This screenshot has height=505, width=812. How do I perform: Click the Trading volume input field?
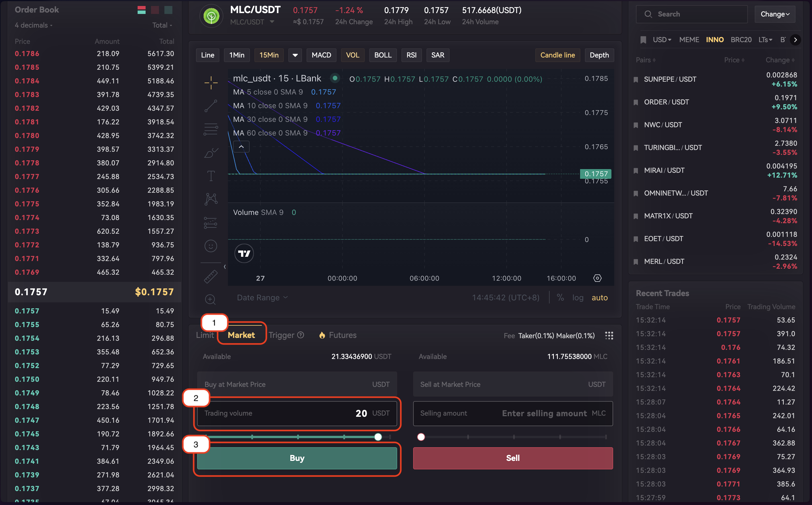[297, 414]
